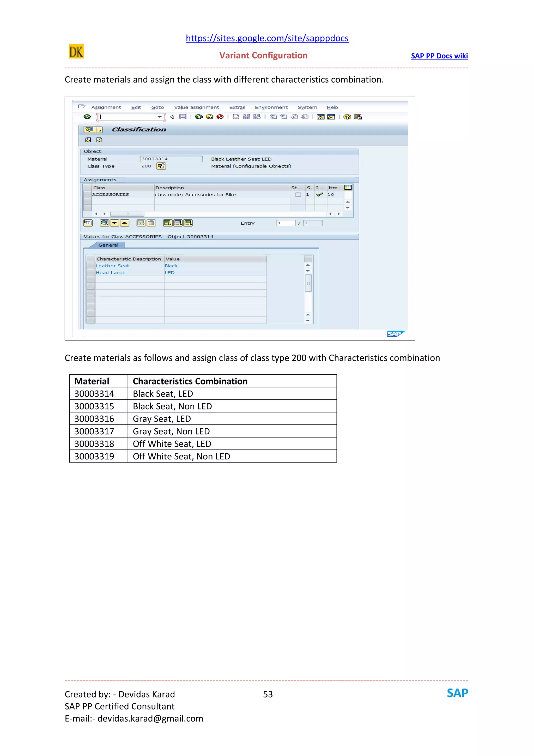The width and height of the screenshot is (534, 756).
Task: Click the LED value cell
Action: (x=216, y=273)
